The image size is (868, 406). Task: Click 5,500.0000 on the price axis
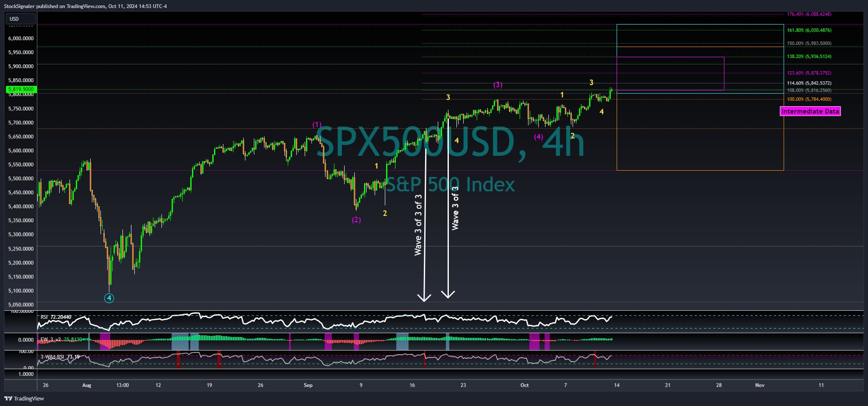coord(21,179)
